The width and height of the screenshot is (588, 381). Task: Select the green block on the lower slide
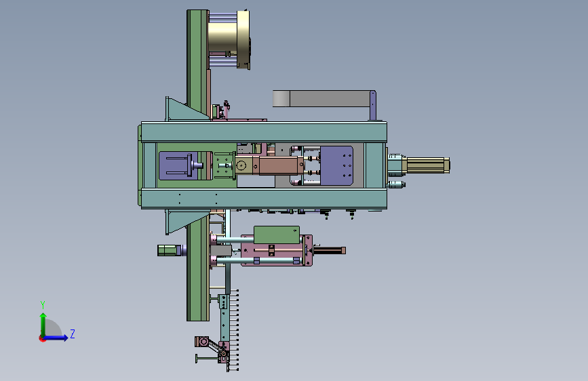277,235
